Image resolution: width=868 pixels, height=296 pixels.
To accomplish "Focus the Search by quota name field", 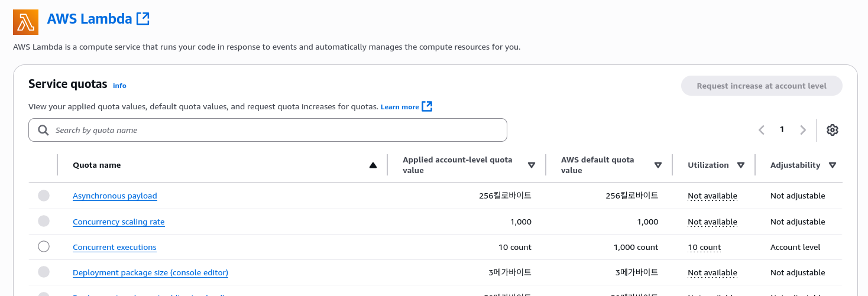I will (268, 130).
